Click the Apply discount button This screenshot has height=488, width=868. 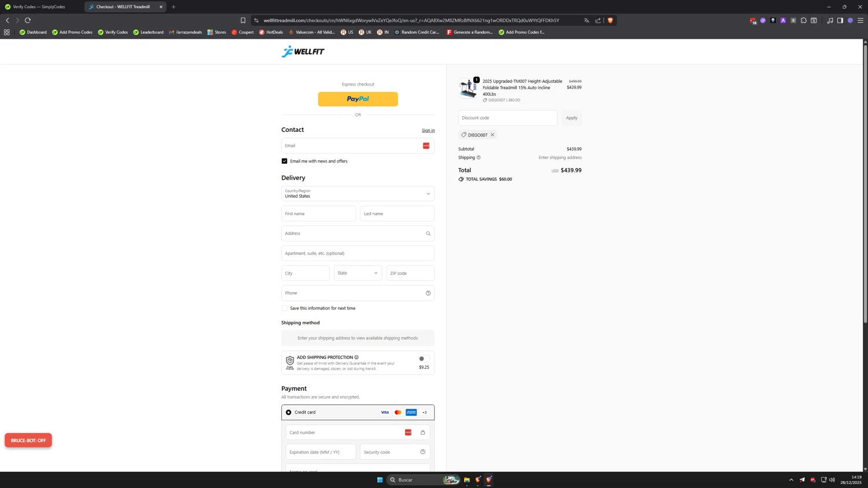pos(572,118)
